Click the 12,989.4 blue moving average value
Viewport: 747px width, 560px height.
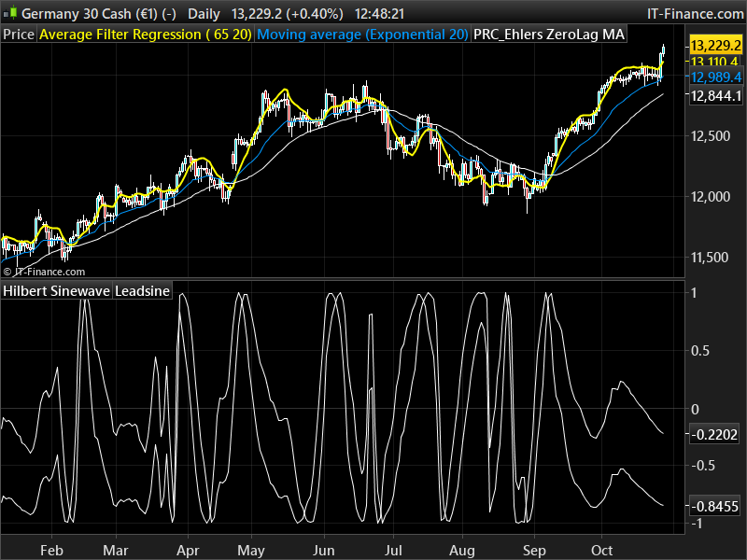(715, 77)
